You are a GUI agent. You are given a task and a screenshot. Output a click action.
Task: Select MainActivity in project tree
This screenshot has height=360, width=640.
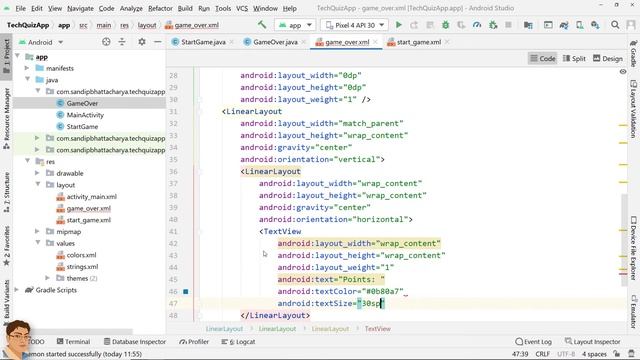point(85,115)
